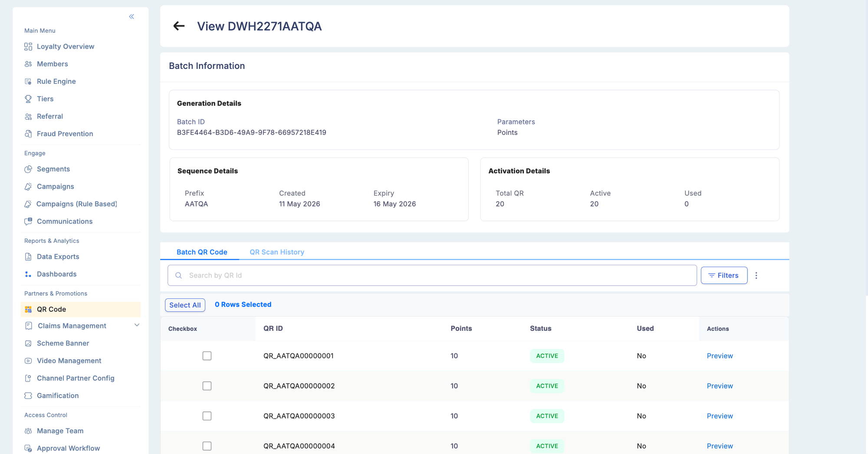Click the Manage Team icon

coord(28,431)
